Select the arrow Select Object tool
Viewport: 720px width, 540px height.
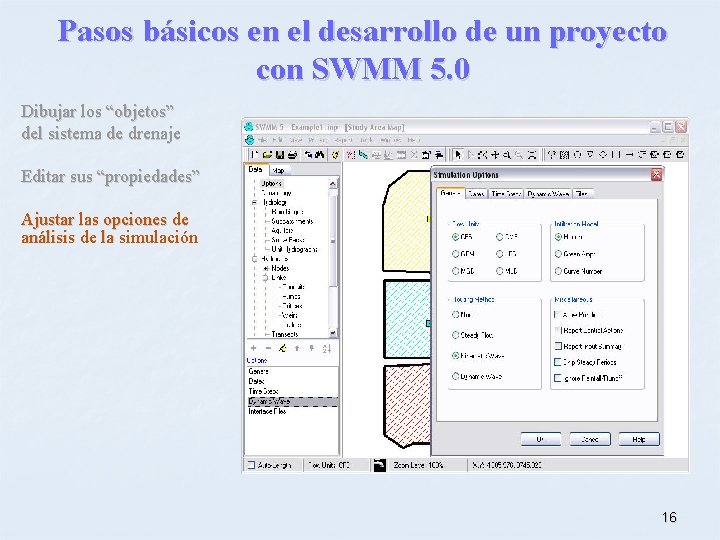[458, 155]
